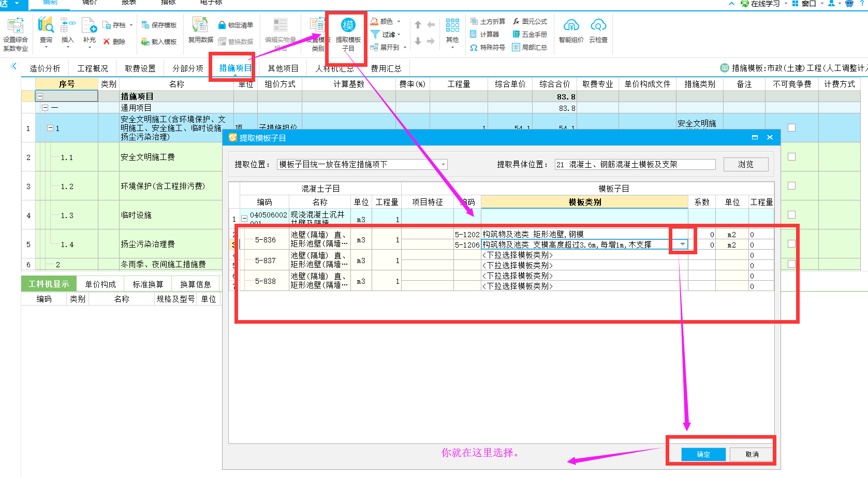
Task: Click the 局部汇总 sigma icon
Action: (516, 47)
